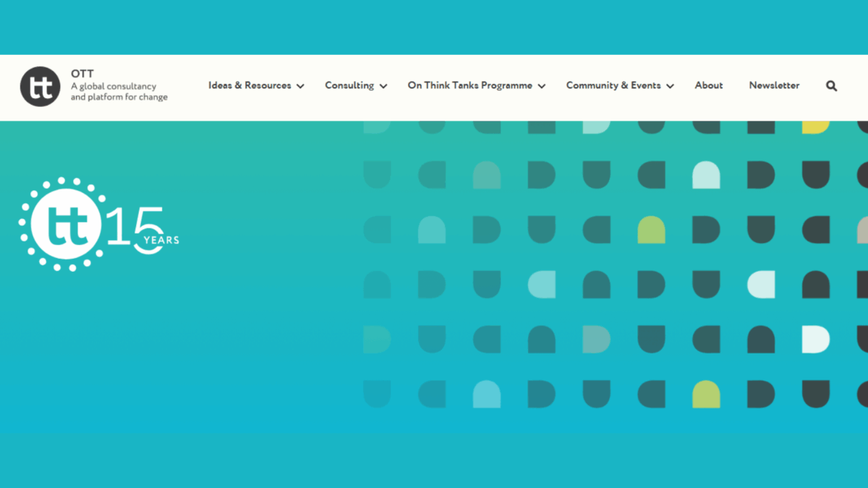The image size is (868, 488).
Task: Select the Community & Events menu label
Action: tap(613, 85)
